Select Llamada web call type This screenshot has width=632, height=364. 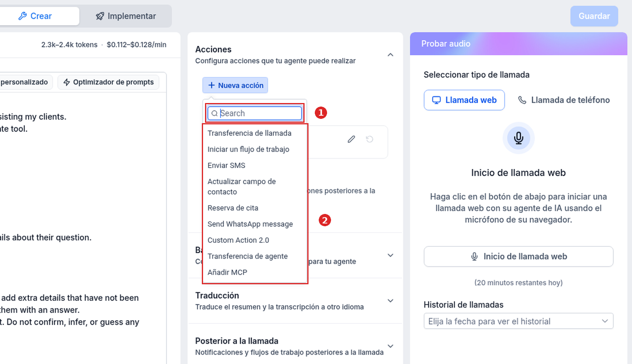pyautogui.click(x=464, y=100)
